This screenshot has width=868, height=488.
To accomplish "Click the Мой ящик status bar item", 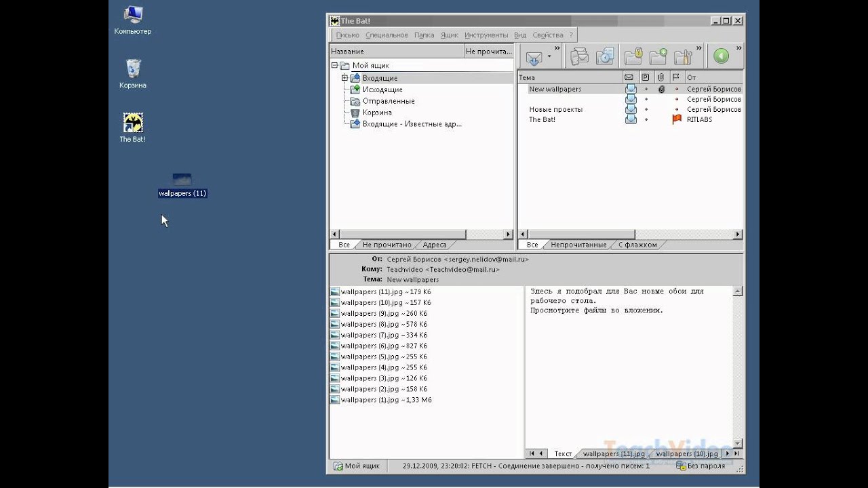I will (357, 466).
